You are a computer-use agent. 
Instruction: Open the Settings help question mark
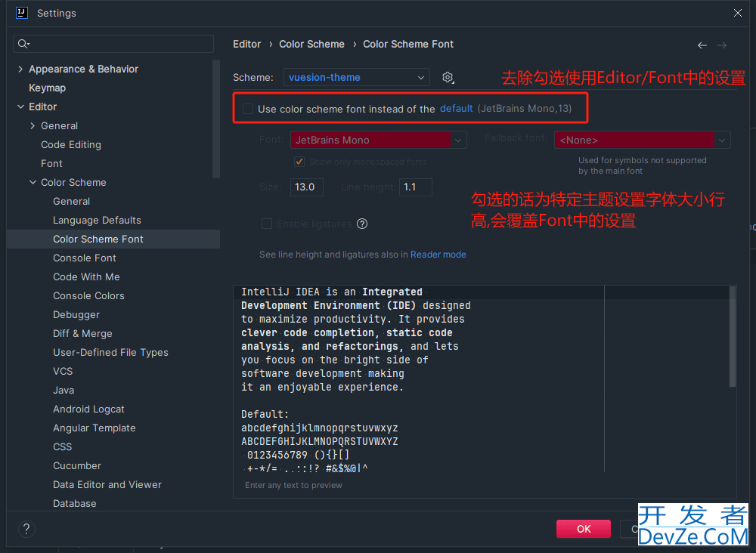pyautogui.click(x=26, y=529)
